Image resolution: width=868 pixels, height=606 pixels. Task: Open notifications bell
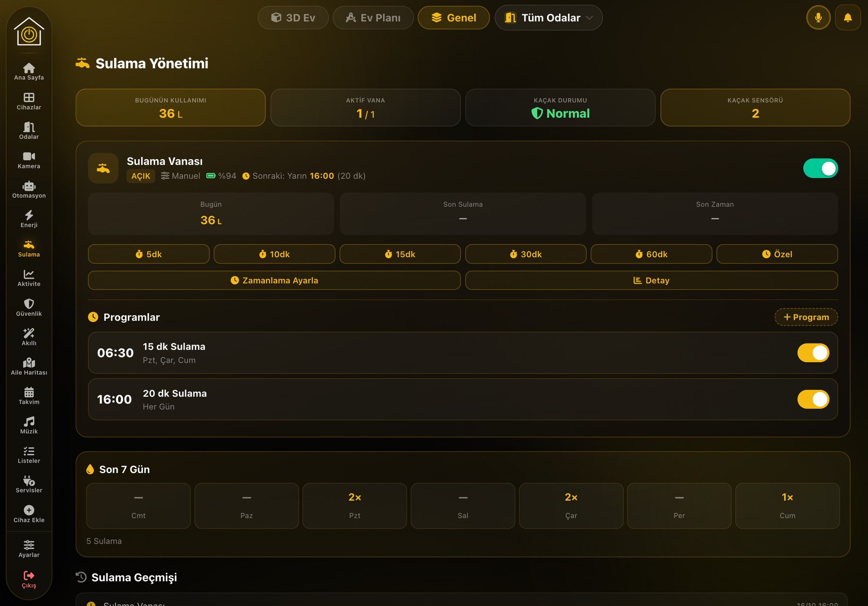pyautogui.click(x=848, y=18)
